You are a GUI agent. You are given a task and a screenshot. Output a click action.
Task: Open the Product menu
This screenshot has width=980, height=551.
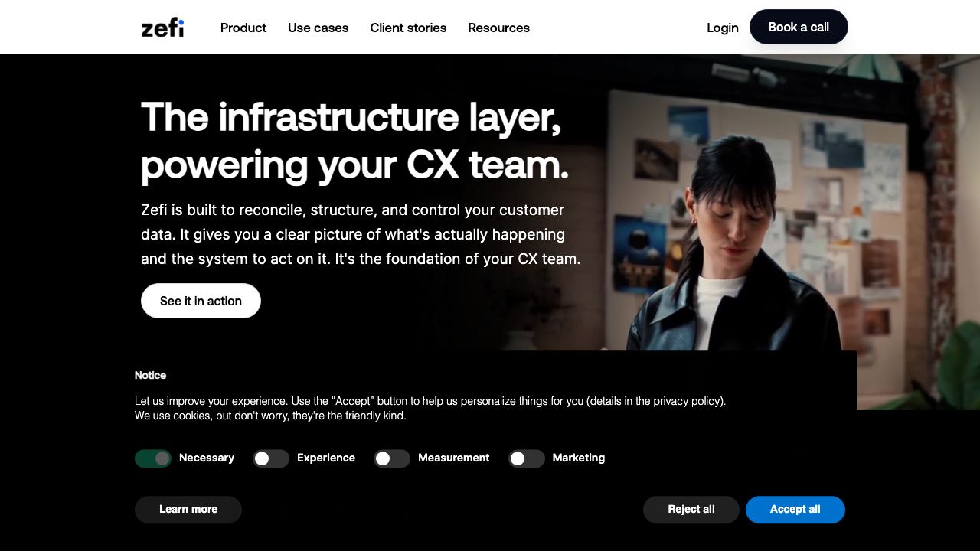coord(243,28)
